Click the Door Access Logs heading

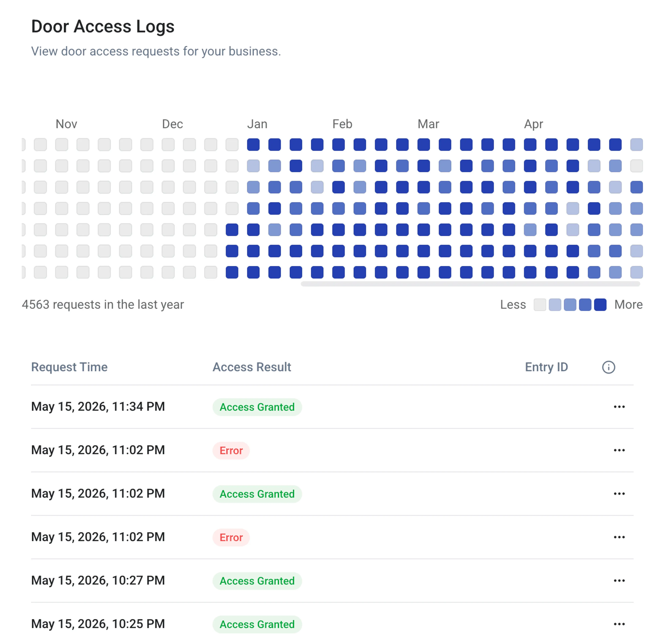pos(103,26)
